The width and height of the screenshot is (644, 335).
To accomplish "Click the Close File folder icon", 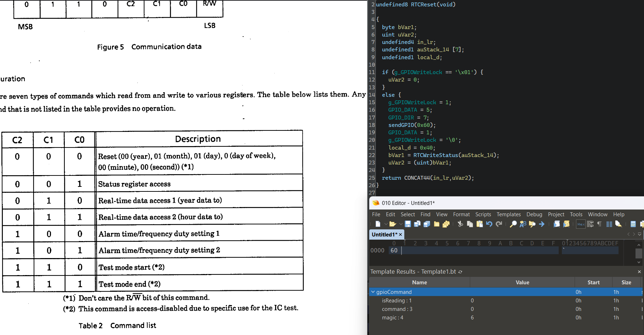I will (437, 224).
